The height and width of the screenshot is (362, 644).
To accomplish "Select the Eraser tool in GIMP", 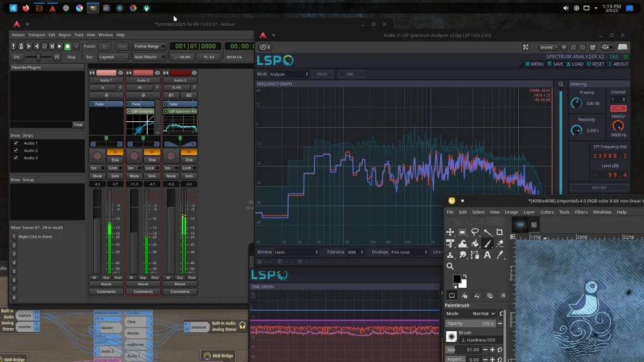I will [501, 244].
